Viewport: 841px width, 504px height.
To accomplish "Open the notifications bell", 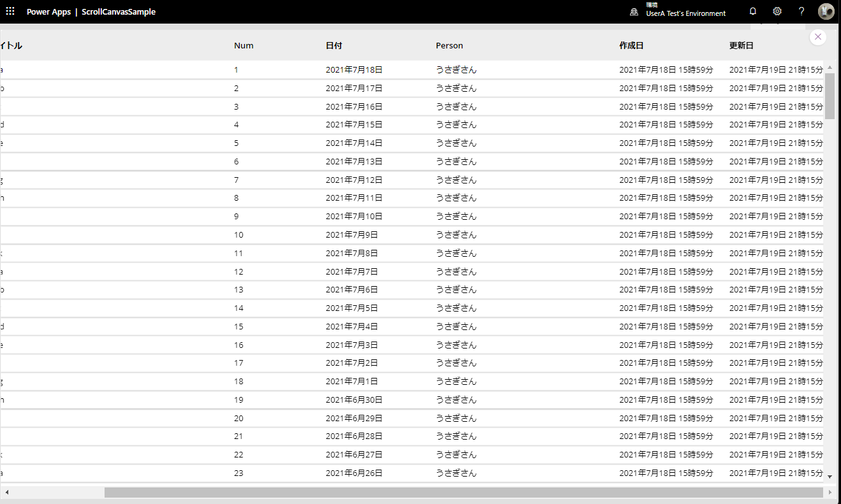I will click(752, 11).
